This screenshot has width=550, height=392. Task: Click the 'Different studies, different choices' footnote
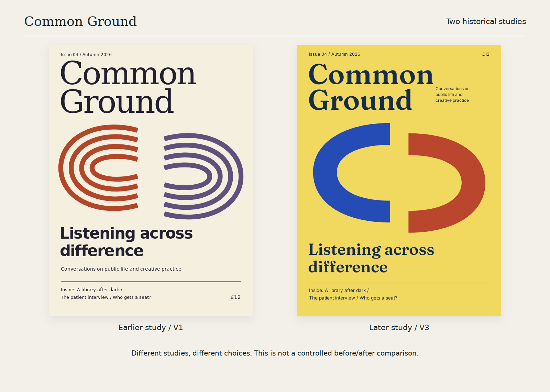point(275,353)
